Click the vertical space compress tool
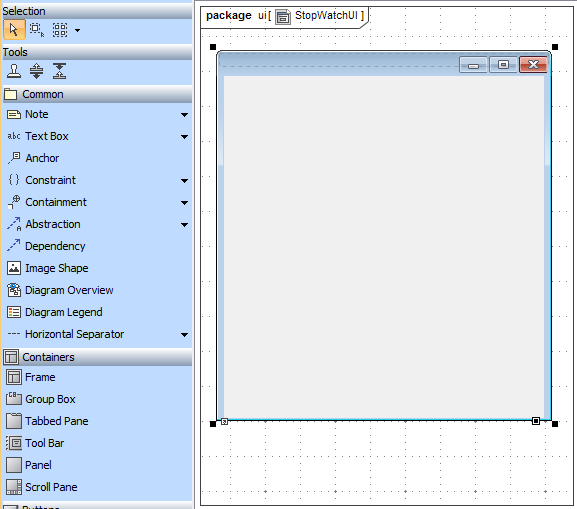 click(59, 71)
